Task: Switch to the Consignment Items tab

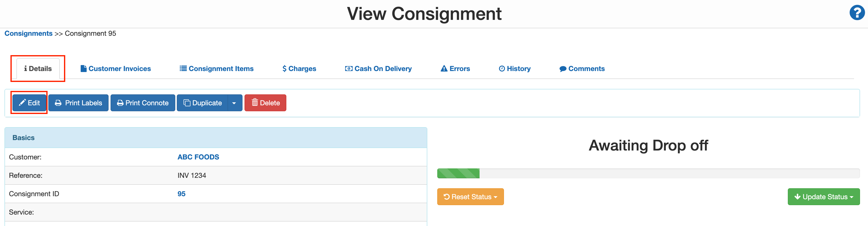Action: tap(221, 68)
